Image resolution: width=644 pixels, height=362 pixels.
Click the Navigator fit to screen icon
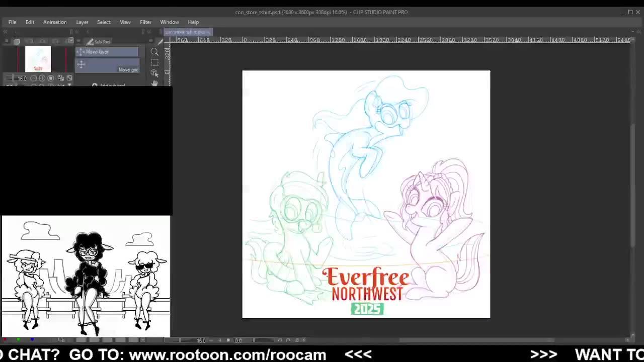[x=60, y=78]
